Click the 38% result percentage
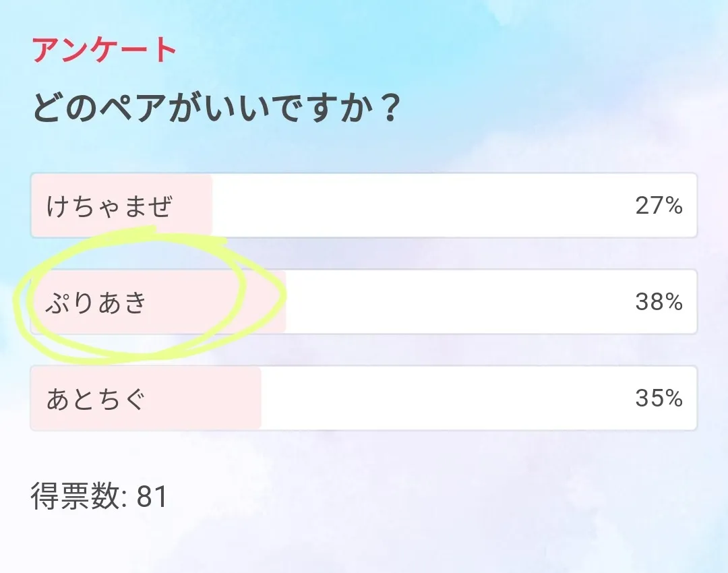Image resolution: width=728 pixels, height=573 pixels. [x=659, y=303]
